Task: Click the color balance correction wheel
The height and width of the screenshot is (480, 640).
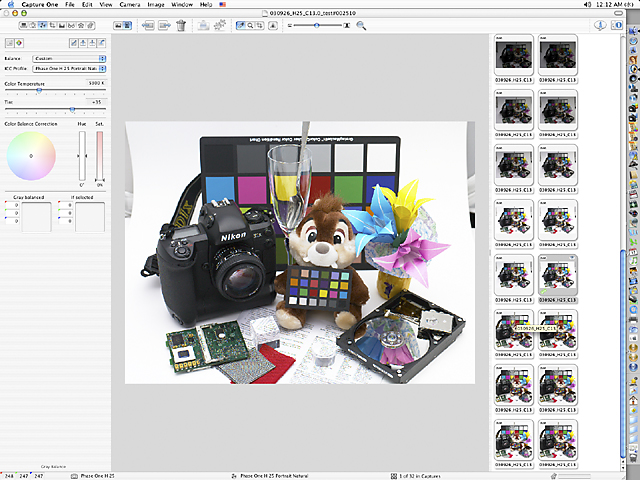Action: tap(31, 156)
